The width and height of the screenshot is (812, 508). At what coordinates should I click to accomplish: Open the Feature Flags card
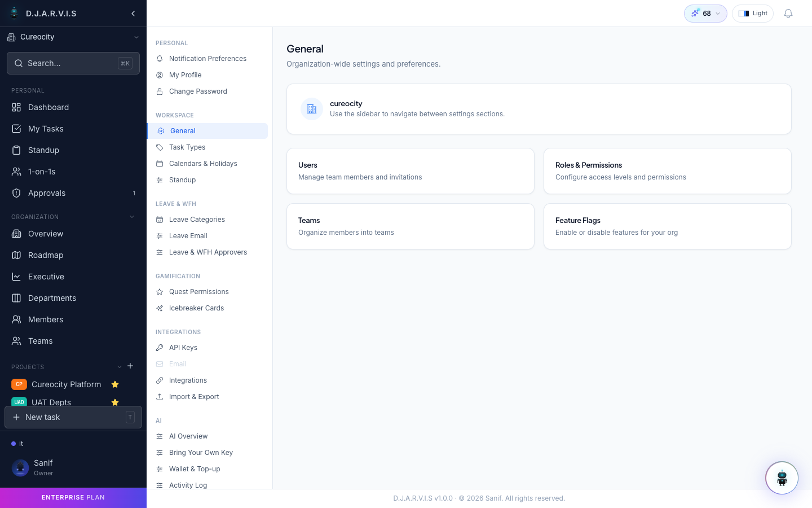[668, 226]
